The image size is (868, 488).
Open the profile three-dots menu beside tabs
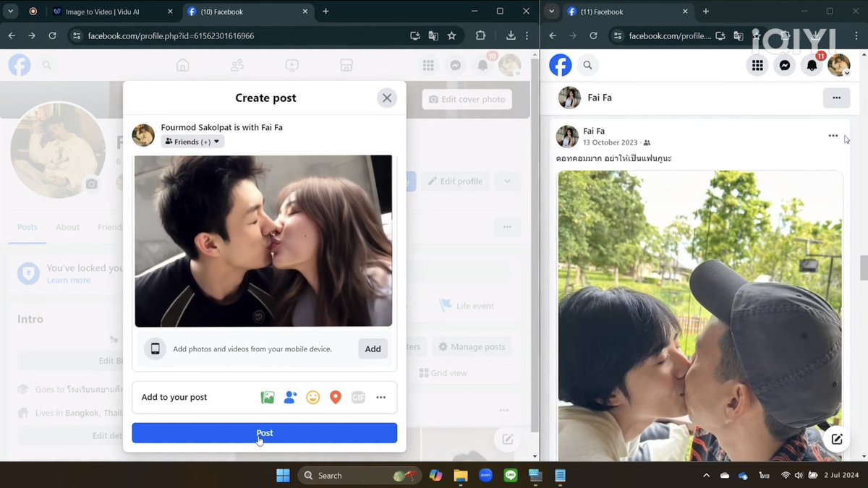click(507, 227)
